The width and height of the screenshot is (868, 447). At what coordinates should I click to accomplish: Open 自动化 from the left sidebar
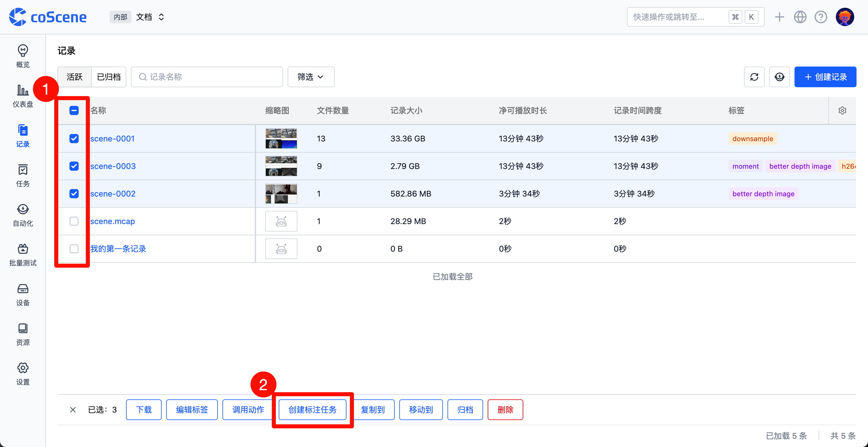(23, 215)
